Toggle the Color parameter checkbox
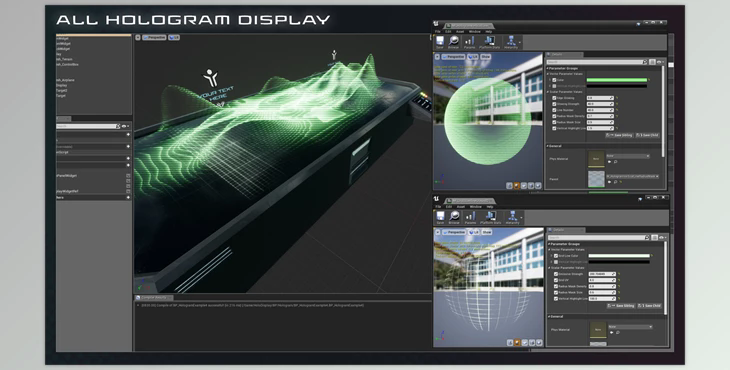 point(554,80)
